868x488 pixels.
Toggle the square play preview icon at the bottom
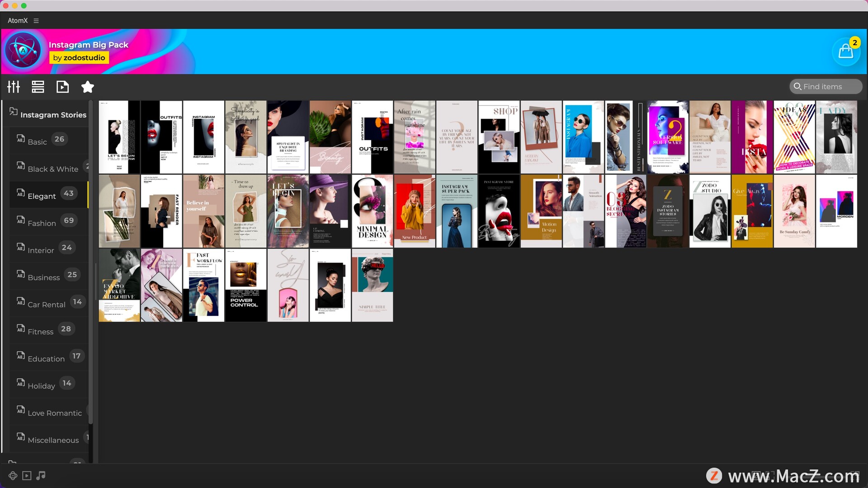pos(27,476)
